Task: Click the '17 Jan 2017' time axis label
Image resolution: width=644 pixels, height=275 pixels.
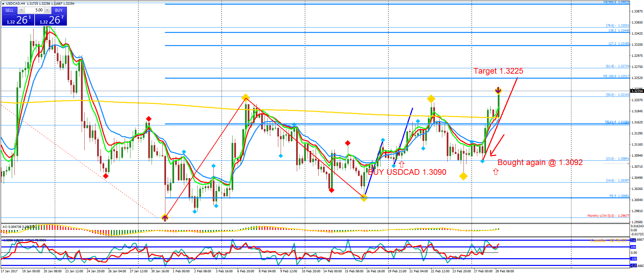Action: 9,271
